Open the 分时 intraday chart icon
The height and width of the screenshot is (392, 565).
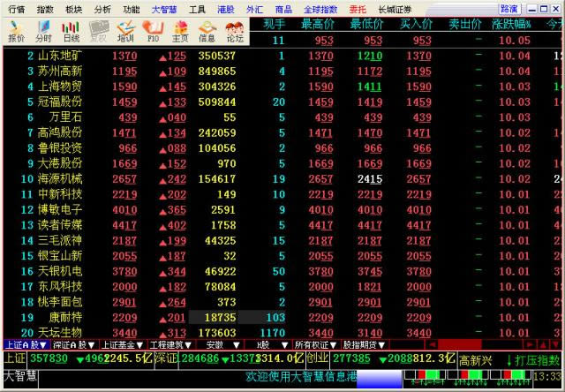[x=43, y=32]
